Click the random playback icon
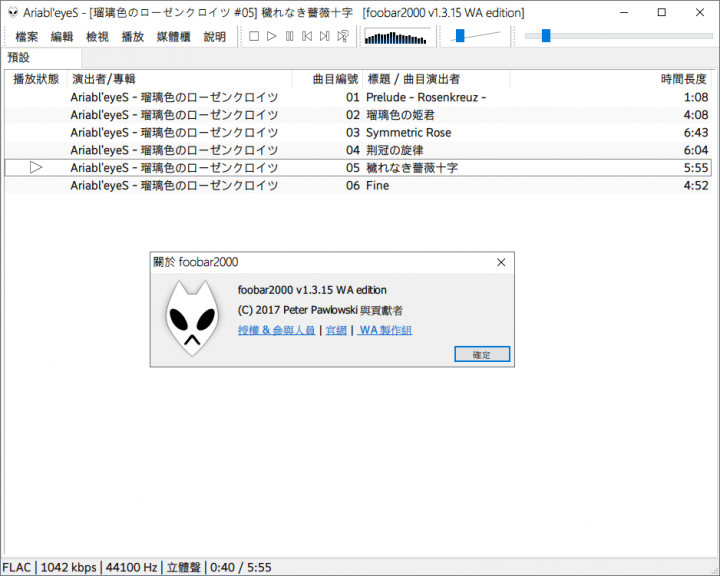 click(343, 36)
